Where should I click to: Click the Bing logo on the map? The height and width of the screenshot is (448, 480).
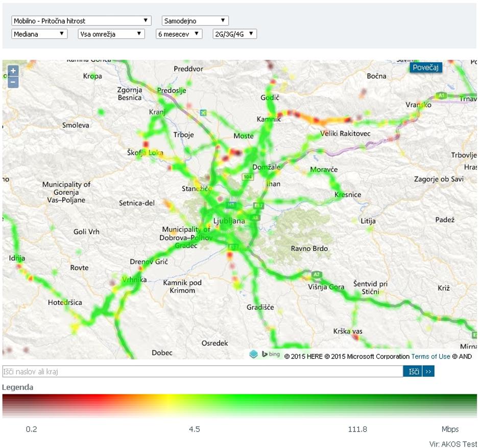[271, 354]
